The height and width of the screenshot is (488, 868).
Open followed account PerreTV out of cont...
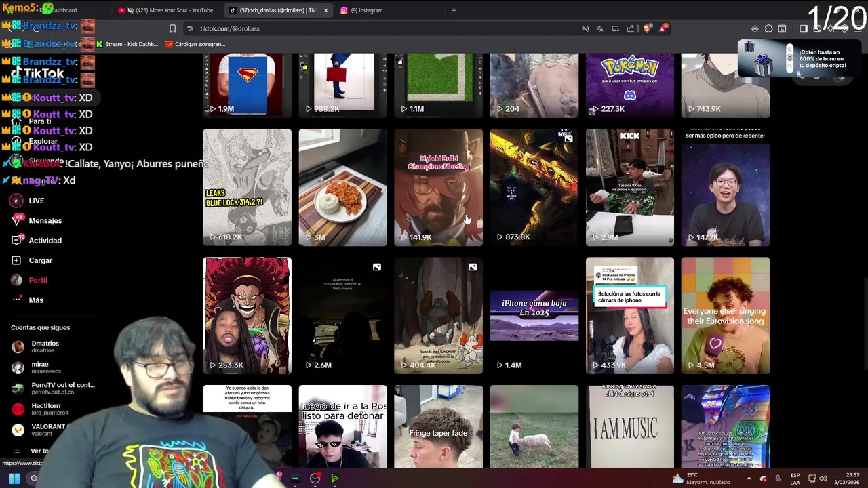tap(53, 388)
